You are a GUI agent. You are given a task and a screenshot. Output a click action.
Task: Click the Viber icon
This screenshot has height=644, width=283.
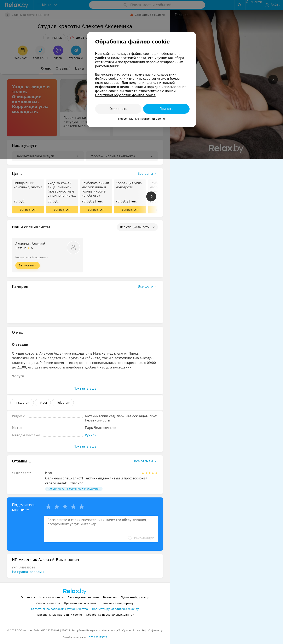(58, 51)
